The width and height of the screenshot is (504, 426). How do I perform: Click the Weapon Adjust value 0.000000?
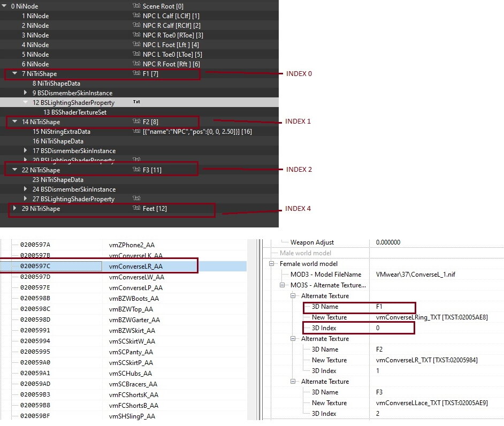[x=388, y=242]
